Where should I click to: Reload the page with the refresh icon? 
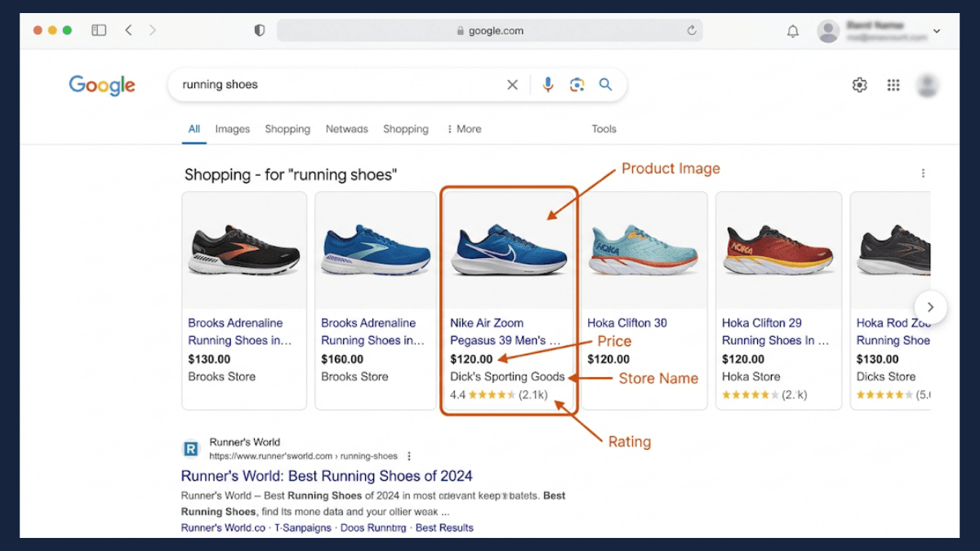tap(692, 30)
